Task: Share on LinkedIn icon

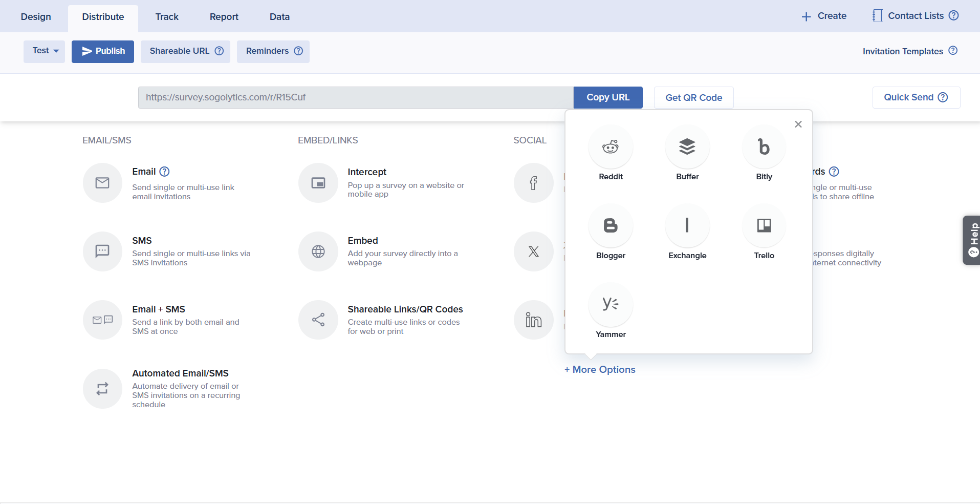Action: (533, 320)
